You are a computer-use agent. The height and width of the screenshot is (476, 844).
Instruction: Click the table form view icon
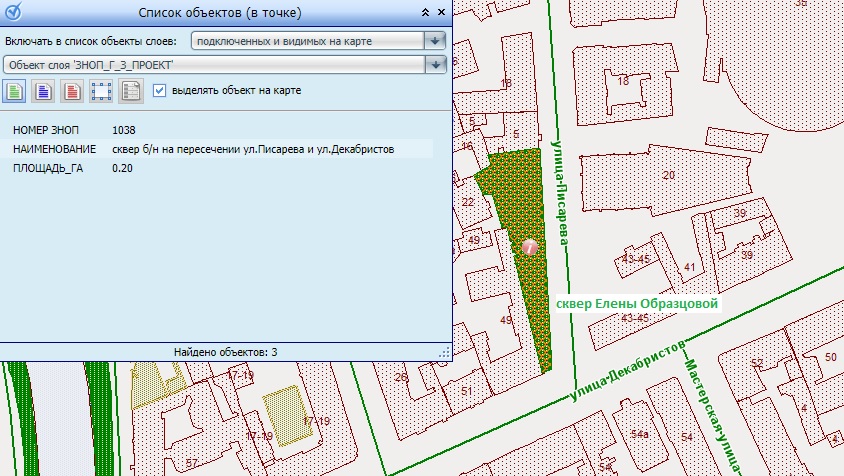tap(129, 91)
